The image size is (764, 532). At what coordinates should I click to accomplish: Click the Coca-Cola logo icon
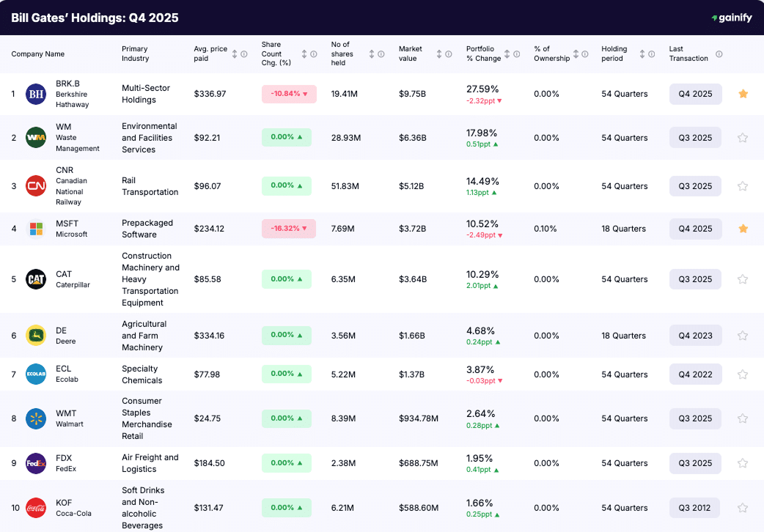(x=37, y=508)
